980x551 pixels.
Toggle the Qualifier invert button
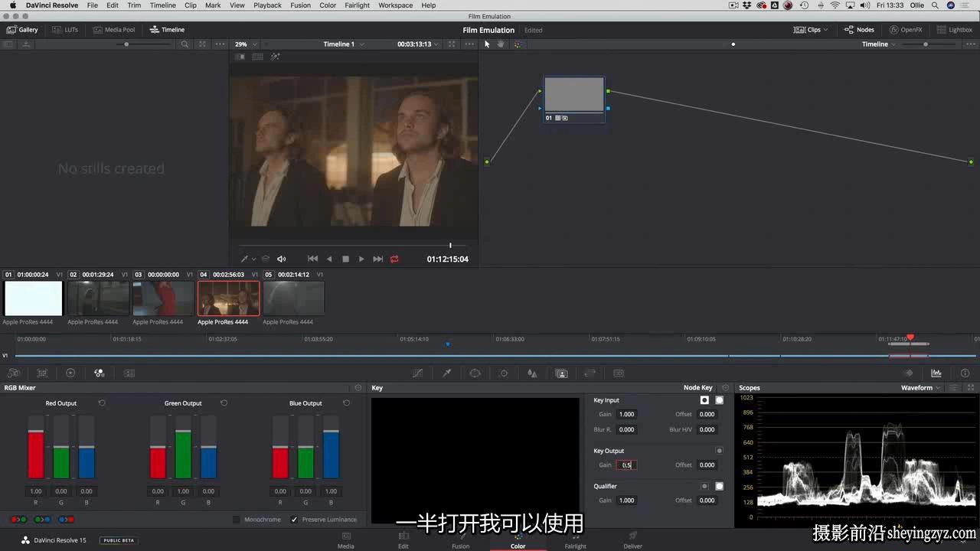[704, 486]
